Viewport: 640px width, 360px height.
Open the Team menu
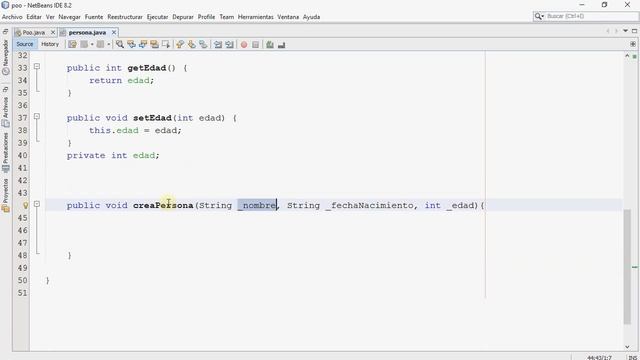tap(227, 17)
